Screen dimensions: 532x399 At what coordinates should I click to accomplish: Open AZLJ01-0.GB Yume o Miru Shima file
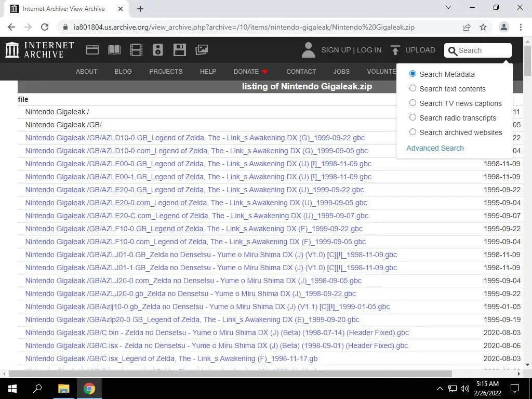[211, 255]
